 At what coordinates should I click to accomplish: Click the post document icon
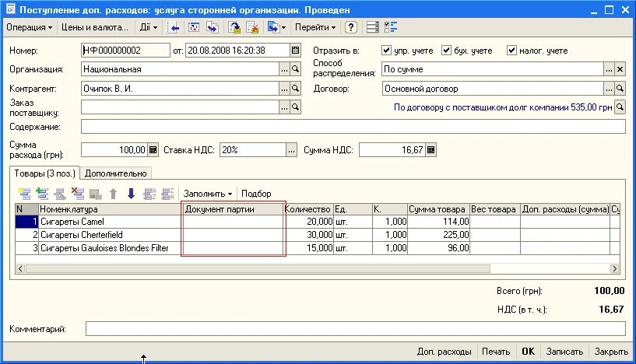point(234,27)
